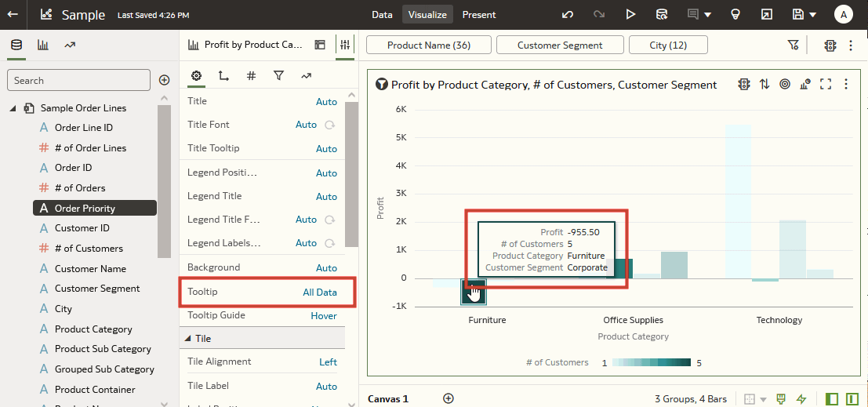This screenshot has height=407, width=868.
Task: Open the Canvas 1 tab
Action: [x=388, y=398]
